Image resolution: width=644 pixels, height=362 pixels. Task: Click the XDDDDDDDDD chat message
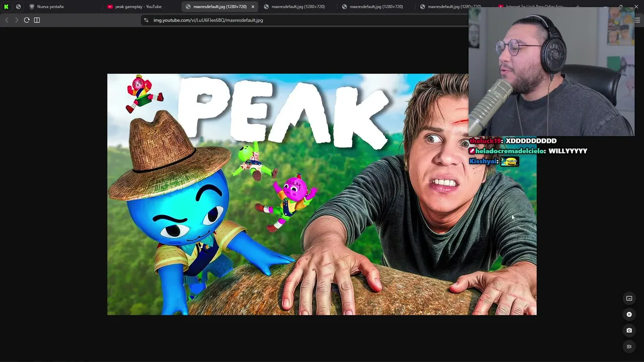point(531,141)
